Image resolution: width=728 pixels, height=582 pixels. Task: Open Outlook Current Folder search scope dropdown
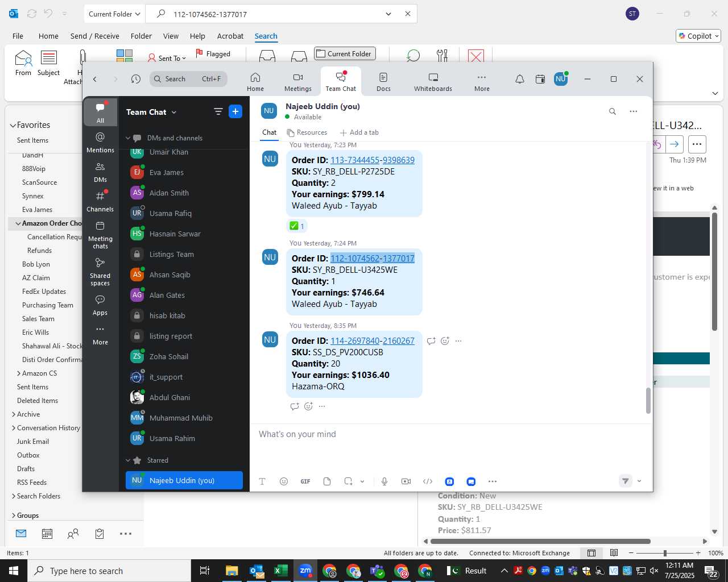pos(114,14)
